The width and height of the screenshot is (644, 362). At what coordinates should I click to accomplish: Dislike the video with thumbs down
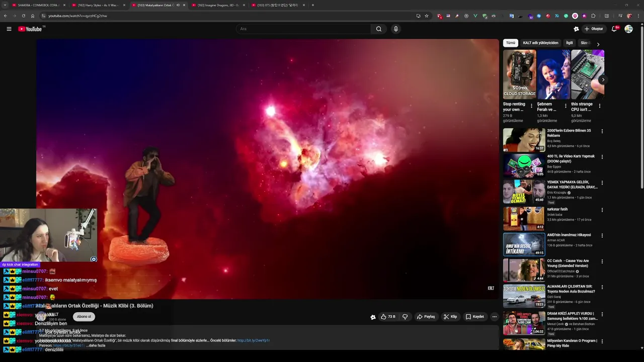(x=405, y=317)
